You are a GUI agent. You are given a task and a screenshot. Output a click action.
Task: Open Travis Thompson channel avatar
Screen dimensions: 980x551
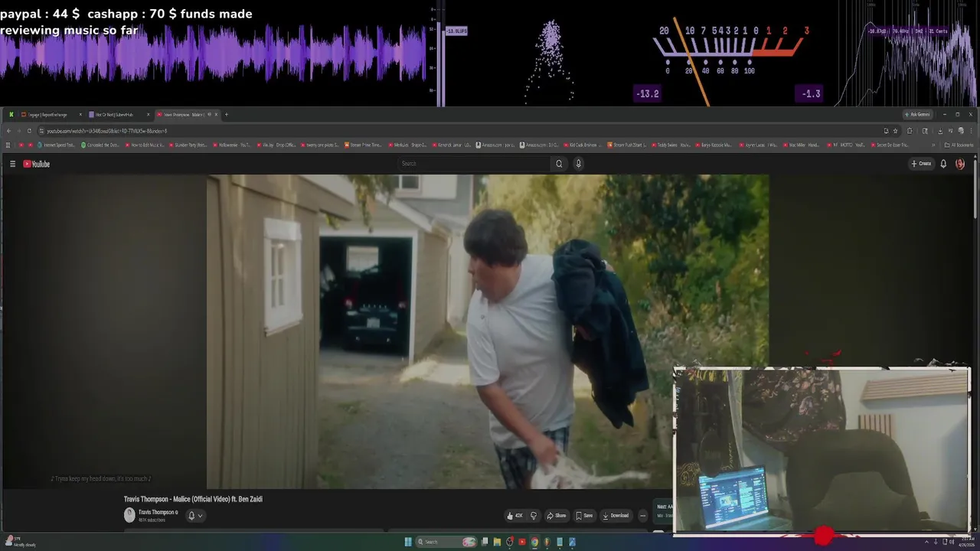129,515
